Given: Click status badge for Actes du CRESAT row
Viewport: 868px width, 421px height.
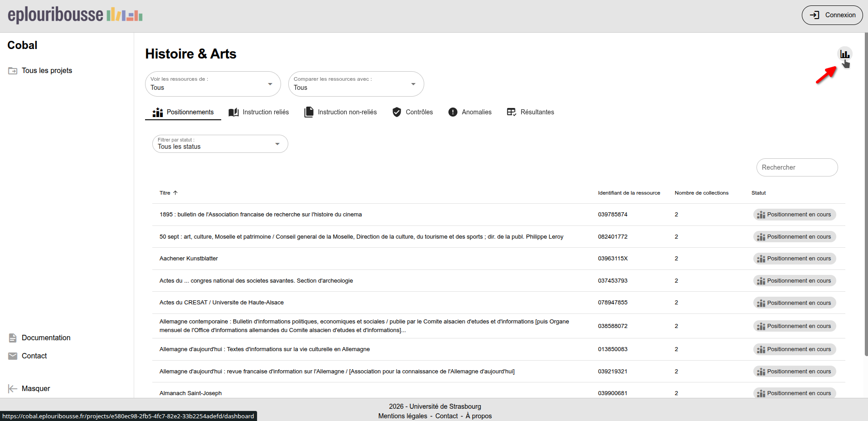Looking at the screenshot, I should (794, 303).
